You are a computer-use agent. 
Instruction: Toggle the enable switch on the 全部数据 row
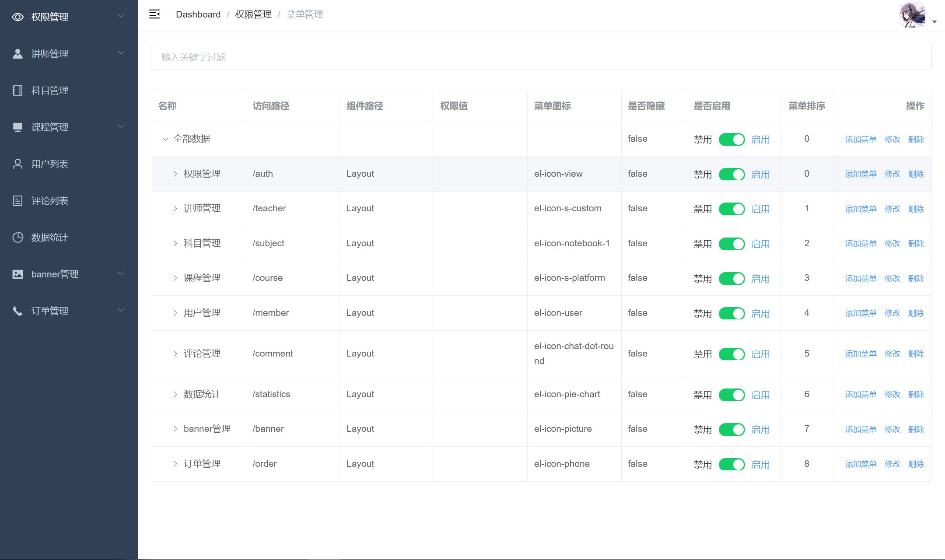tap(731, 140)
